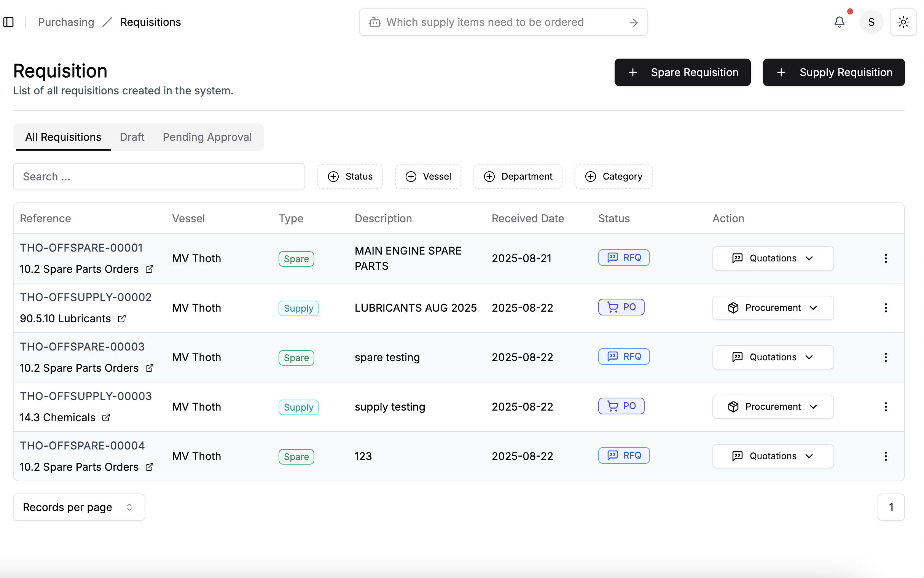Submit AI search with arrow icon
The width and height of the screenshot is (924, 578).
tap(634, 22)
